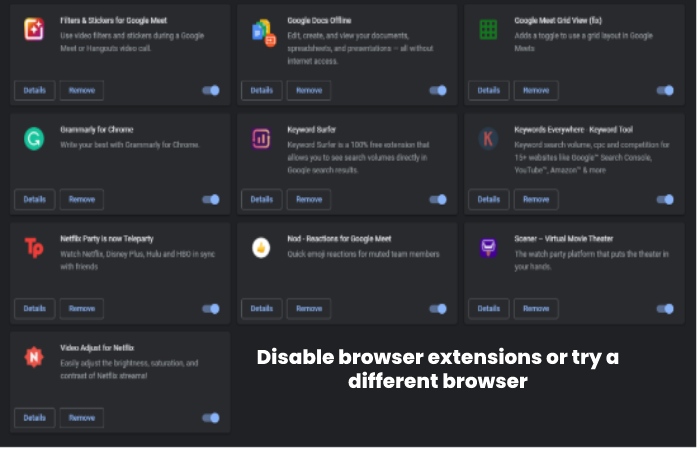Turn off Google Docs Offline toggle
Image resolution: width=700 pixels, height=450 pixels.
(438, 91)
